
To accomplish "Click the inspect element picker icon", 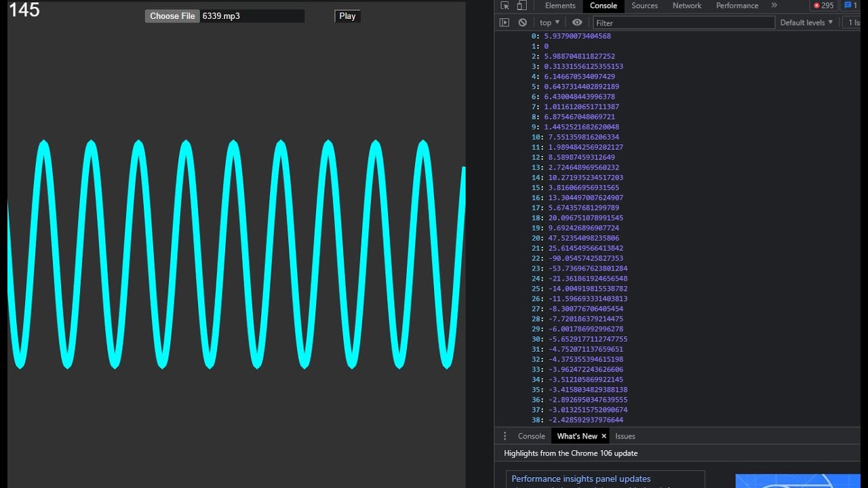I will [505, 5].
